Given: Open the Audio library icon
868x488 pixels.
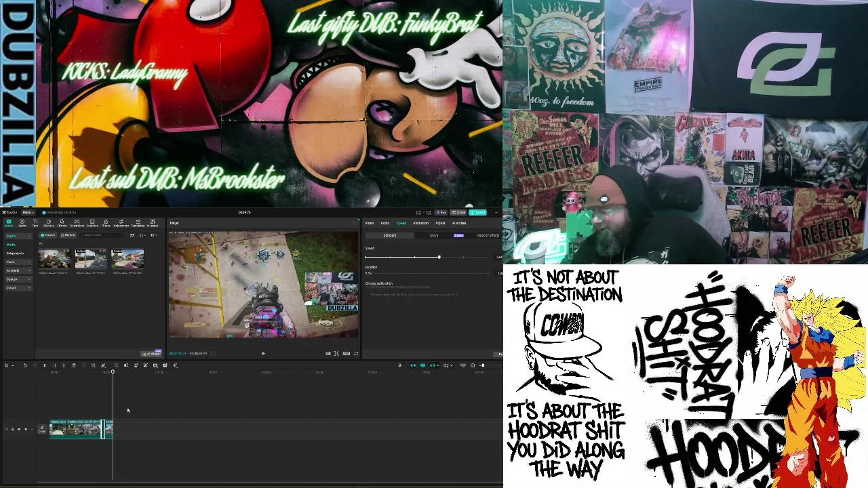Looking at the screenshot, I should (x=22, y=224).
